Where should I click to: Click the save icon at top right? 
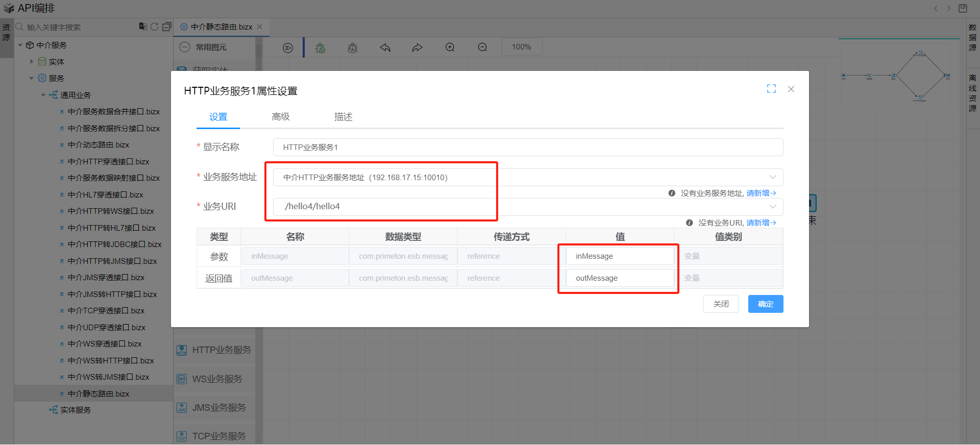tap(963, 8)
